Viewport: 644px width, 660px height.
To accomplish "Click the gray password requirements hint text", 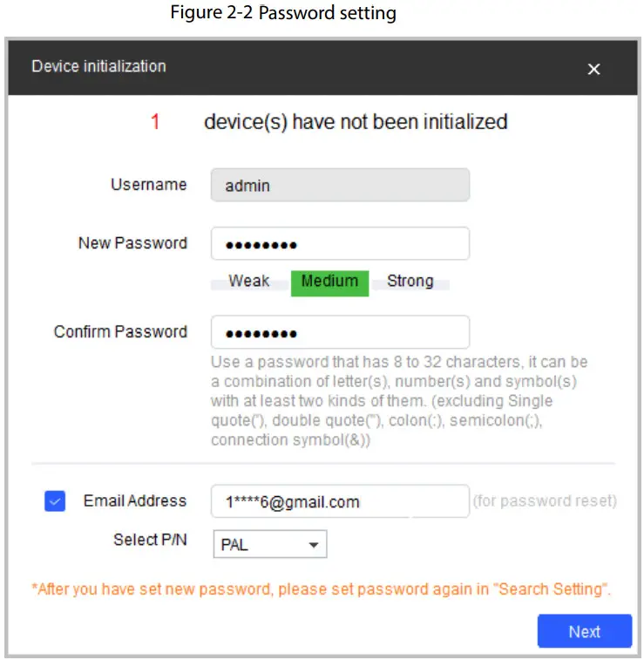I will [399, 400].
